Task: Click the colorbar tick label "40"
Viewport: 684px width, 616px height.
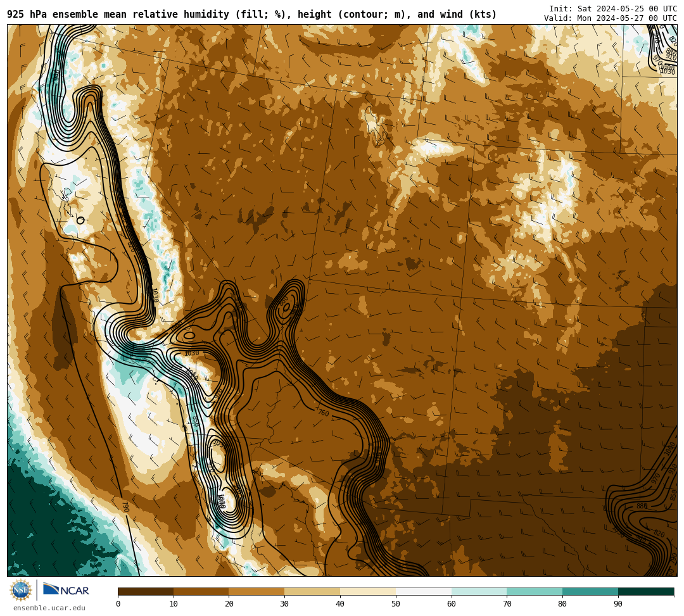Action: [x=340, y=604]
